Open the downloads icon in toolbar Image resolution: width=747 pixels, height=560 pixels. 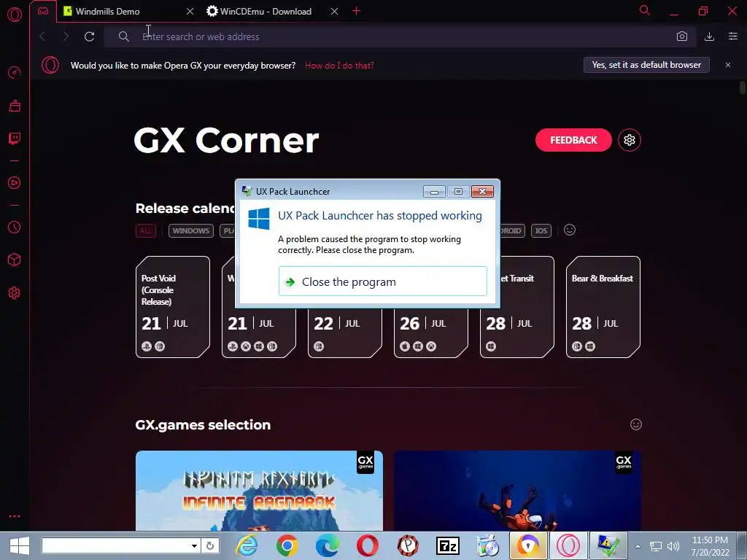click(x=709, y=36)
